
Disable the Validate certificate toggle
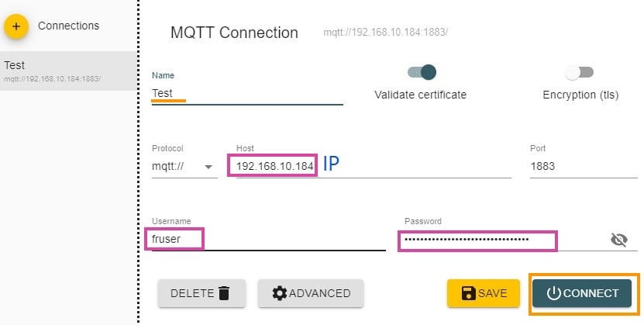click(422, 72)
